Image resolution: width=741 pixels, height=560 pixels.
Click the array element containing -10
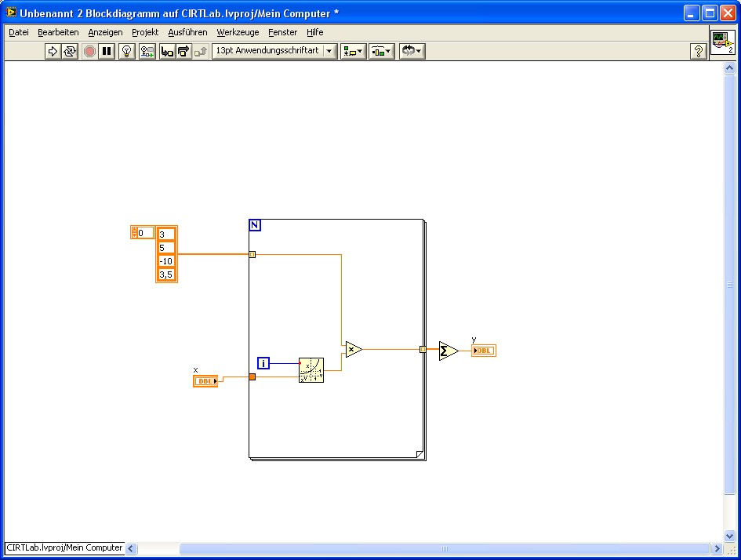pos(166,261)
